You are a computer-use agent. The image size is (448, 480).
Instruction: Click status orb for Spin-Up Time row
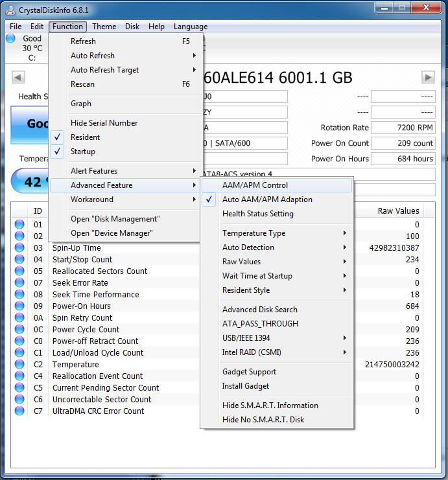pyautogui.click(x=19, y=247)
